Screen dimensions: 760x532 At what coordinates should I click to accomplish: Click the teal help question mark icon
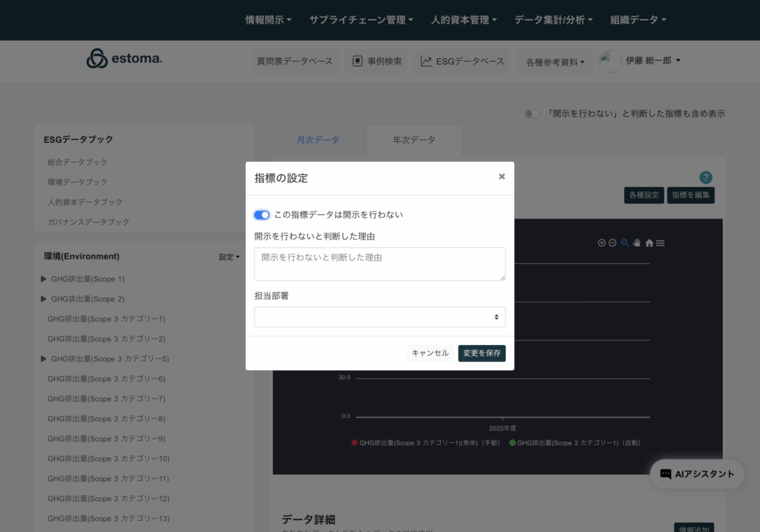(706, 177)
